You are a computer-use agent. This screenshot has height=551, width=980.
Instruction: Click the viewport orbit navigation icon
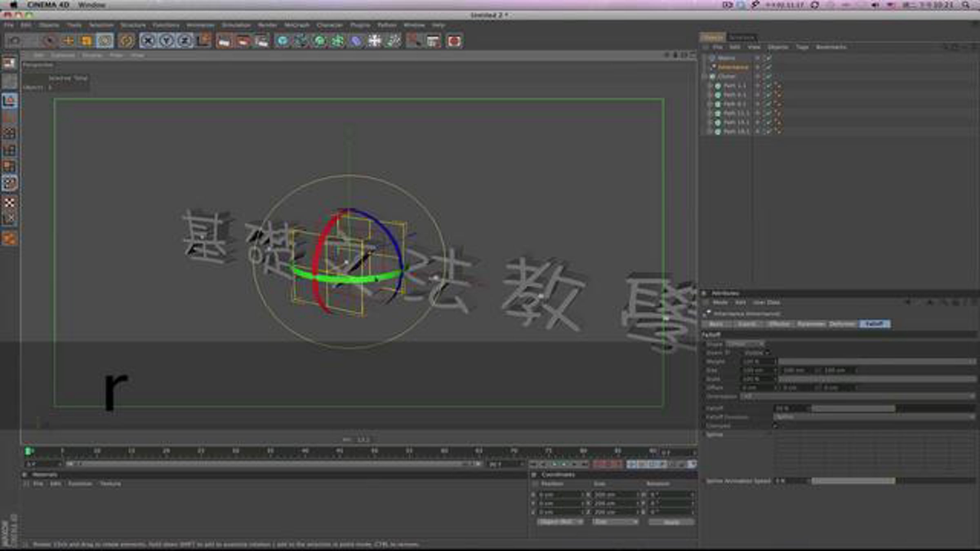click(x=684, y=55)
